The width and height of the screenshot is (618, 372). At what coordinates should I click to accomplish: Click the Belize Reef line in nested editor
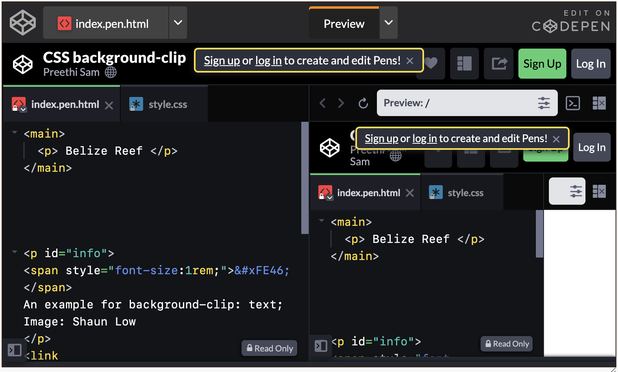(x=414, y=239)
